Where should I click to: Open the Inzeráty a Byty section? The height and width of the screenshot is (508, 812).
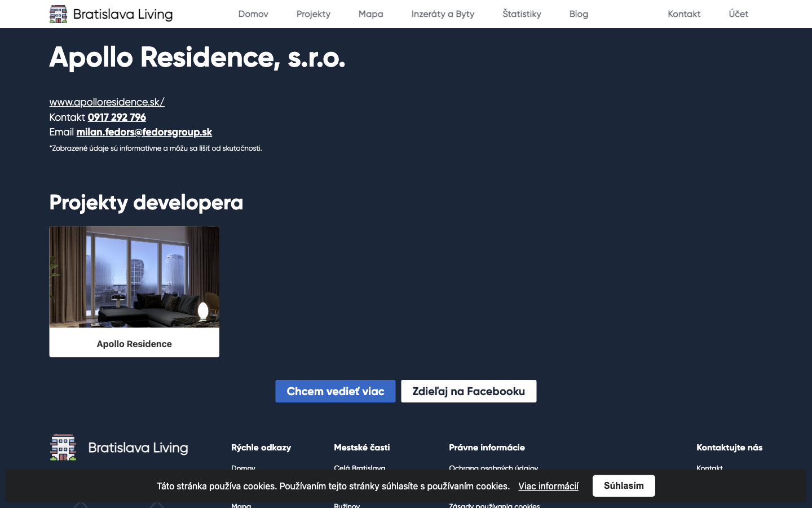pyautogui.click(x=443, y=14)
